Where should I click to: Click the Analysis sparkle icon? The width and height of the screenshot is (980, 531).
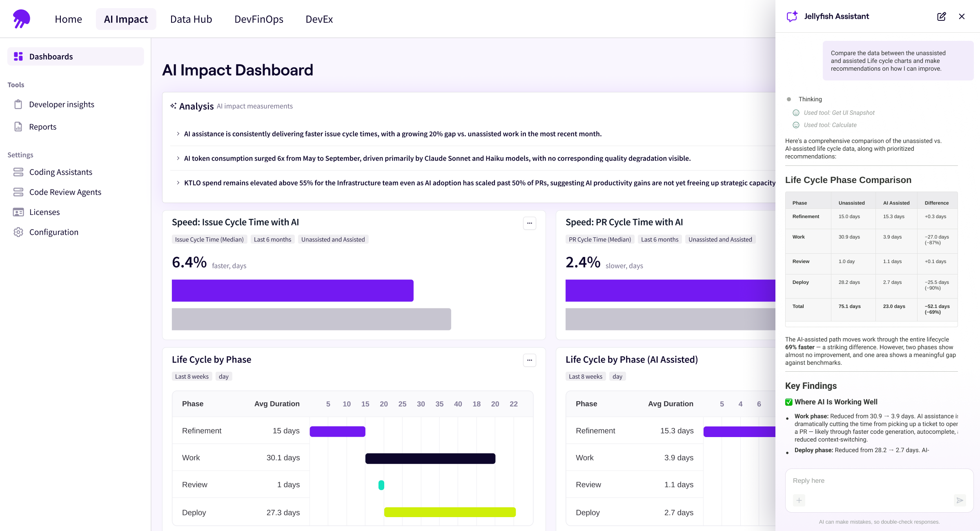point(174,106)
